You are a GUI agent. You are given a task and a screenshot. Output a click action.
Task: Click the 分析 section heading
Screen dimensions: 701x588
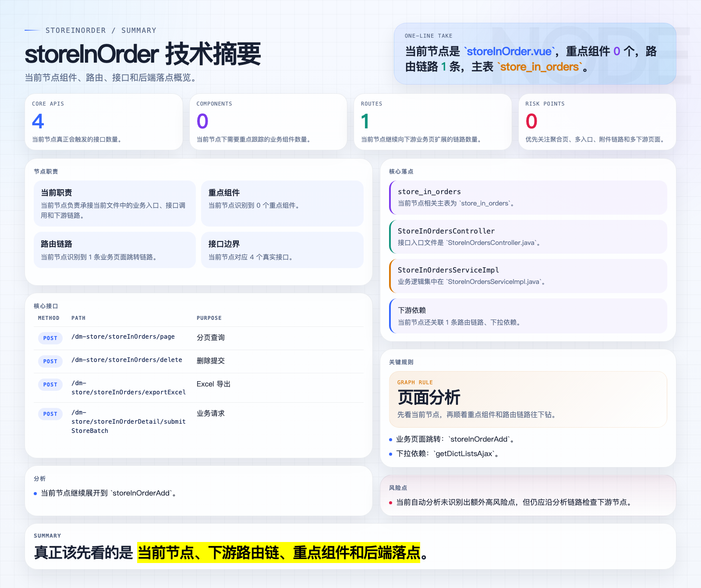40,478
